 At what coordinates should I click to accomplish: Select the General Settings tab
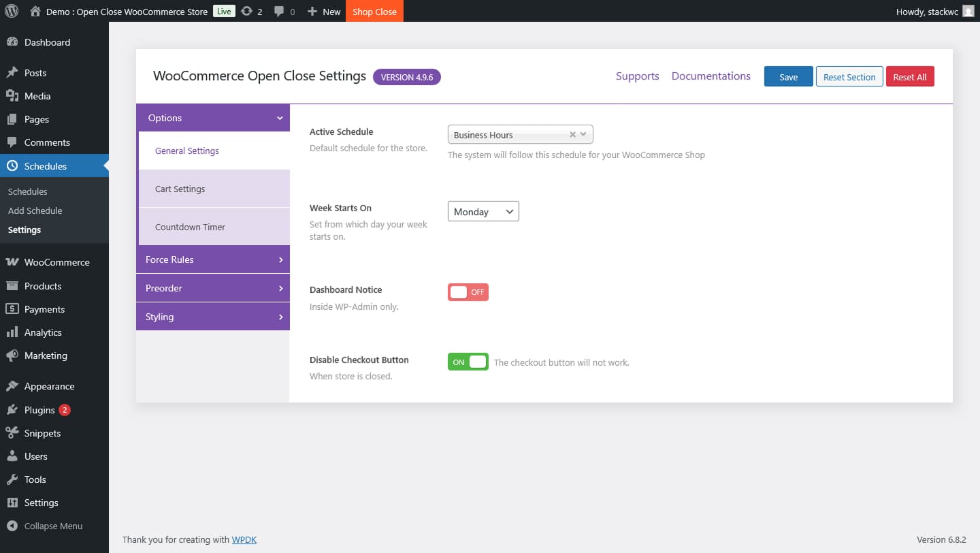(x=214, y=151)
